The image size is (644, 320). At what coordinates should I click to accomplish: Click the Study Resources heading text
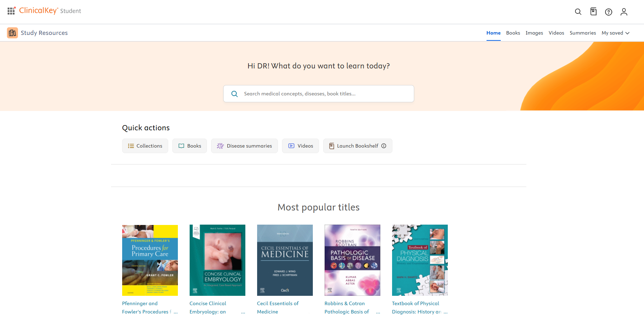(44, 33)
